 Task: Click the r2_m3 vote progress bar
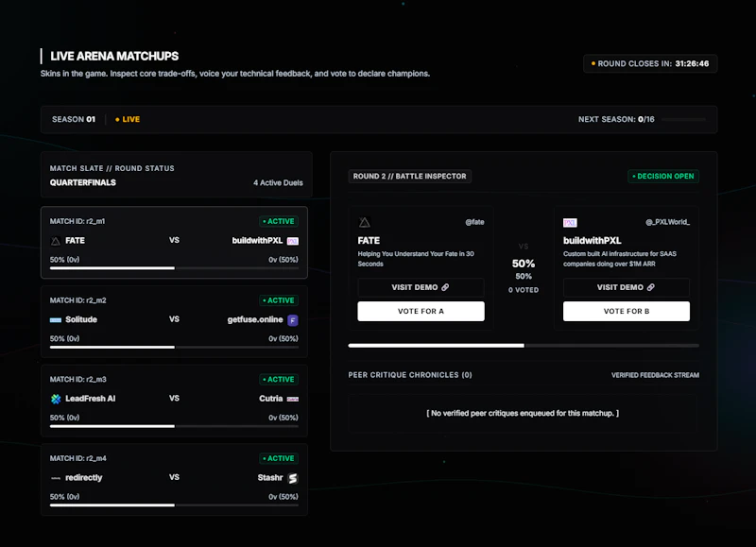point(174,426)
